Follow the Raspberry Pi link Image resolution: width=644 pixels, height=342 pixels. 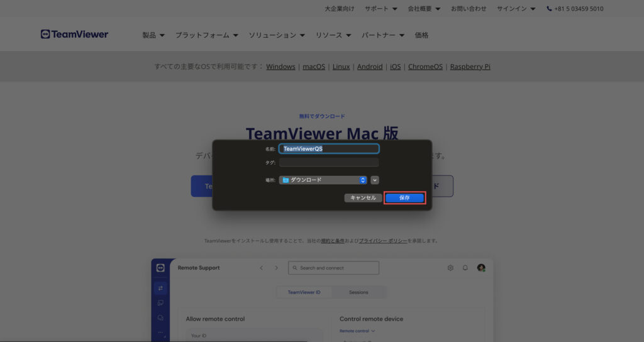click(x=470, y=67)
